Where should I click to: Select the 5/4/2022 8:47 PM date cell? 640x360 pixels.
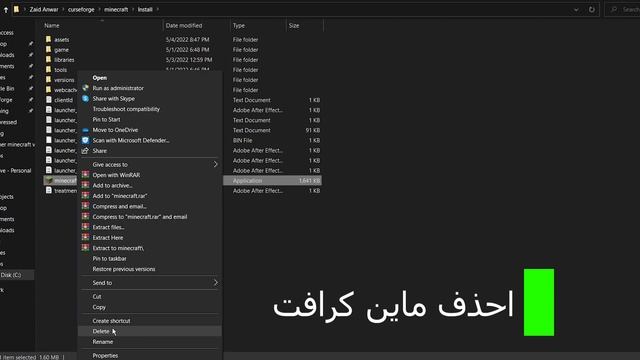187,40
